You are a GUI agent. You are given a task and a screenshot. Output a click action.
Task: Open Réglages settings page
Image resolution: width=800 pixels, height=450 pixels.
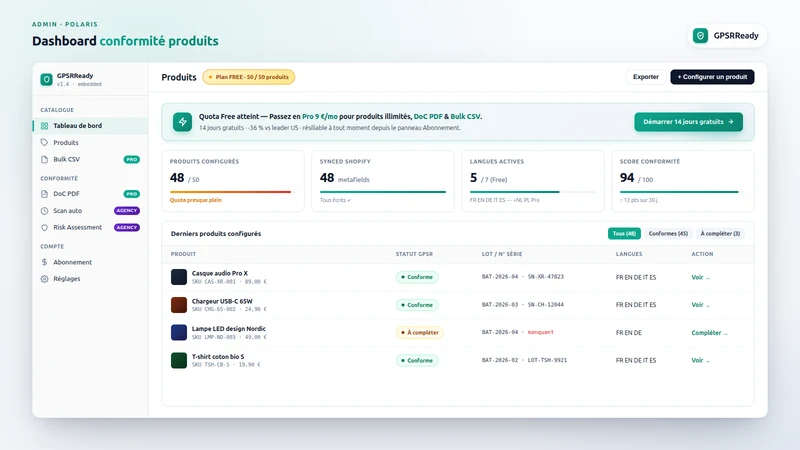[90, 279]
